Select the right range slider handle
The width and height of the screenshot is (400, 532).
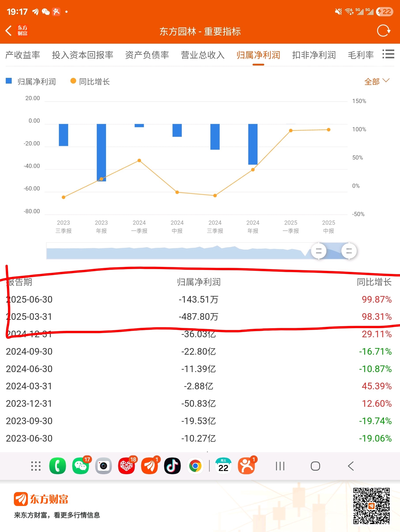coord(349,251)
